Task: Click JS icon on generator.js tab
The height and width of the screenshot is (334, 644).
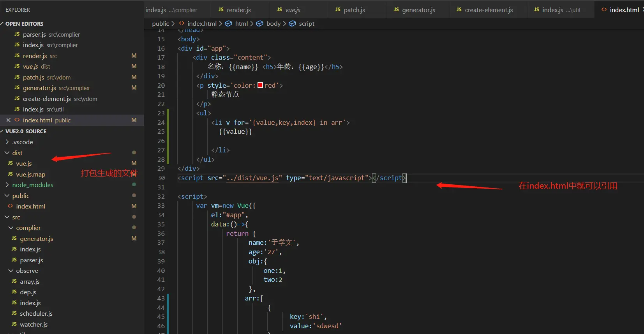Action: coord(396,10)
